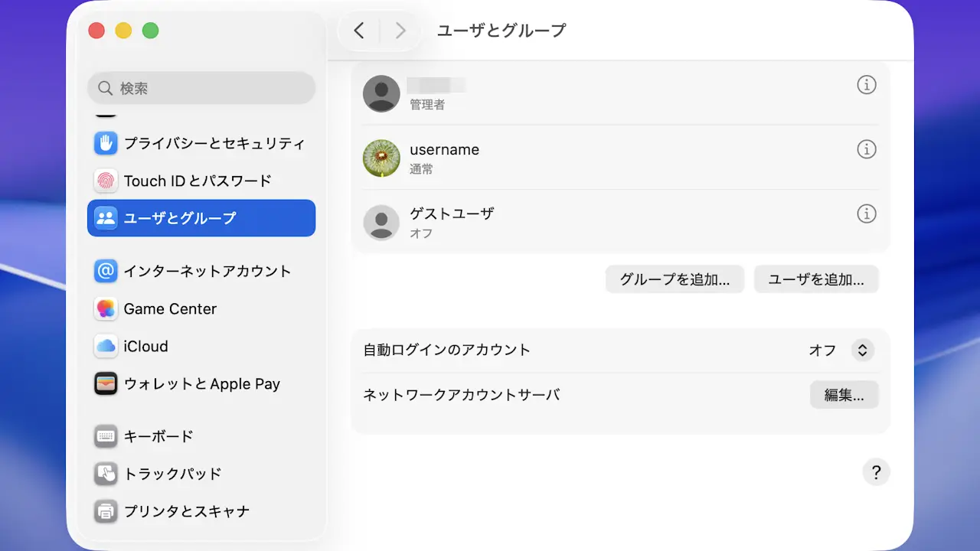Click the 検索 search field

click(x=201, y=89)
